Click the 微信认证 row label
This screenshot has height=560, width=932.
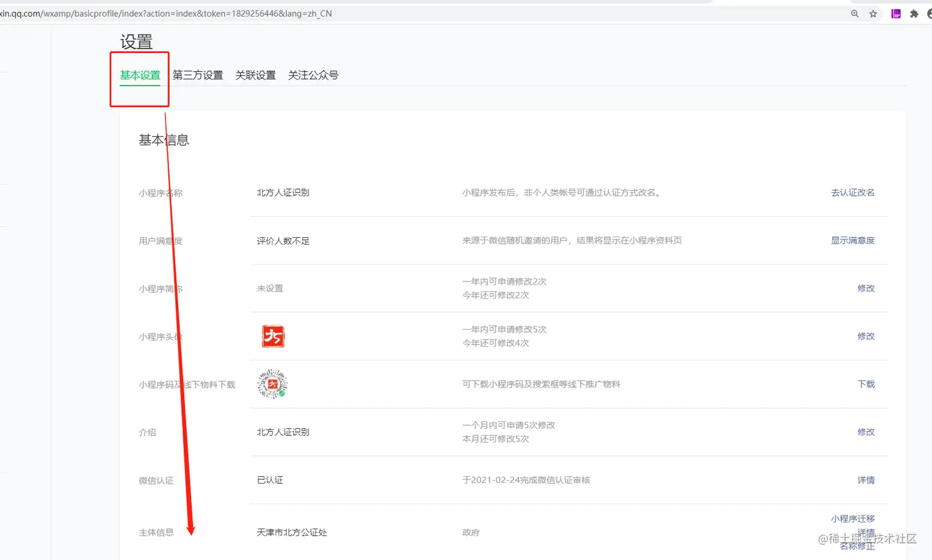coord(156,481)
